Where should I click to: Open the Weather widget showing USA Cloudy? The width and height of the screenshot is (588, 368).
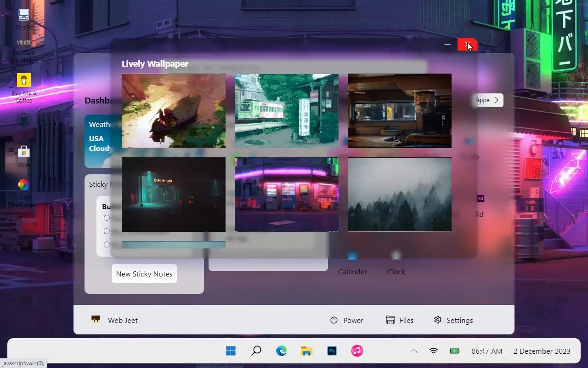point(98,141)
